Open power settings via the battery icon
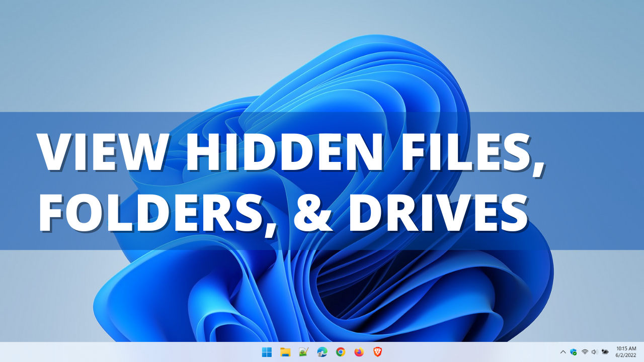The width and height of the screenshot is (644, 362). (x=605, y=352)
